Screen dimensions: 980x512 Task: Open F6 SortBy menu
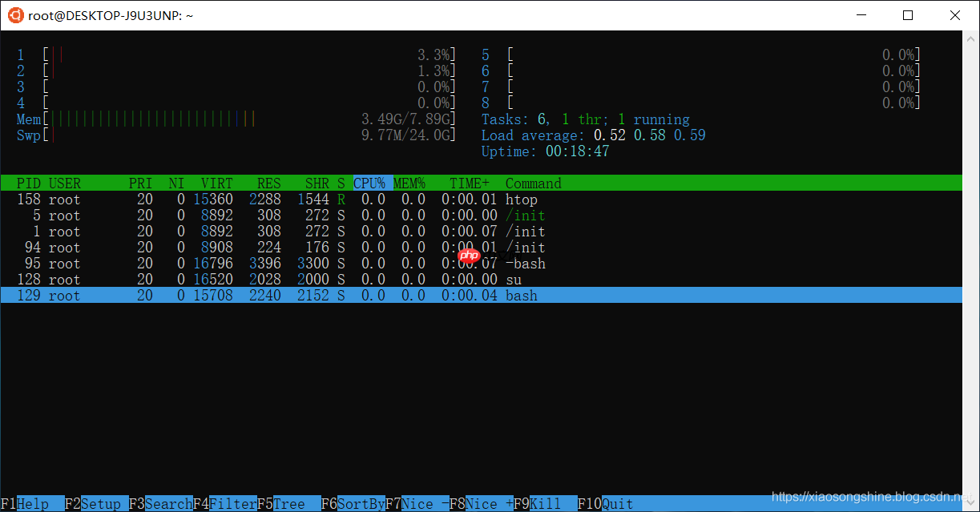[x=353, y=504]
